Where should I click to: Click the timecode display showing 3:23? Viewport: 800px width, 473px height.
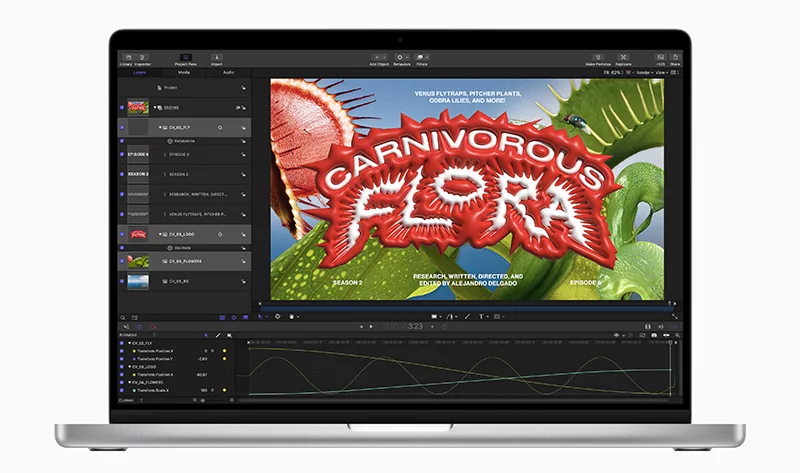tap(404, 327)
